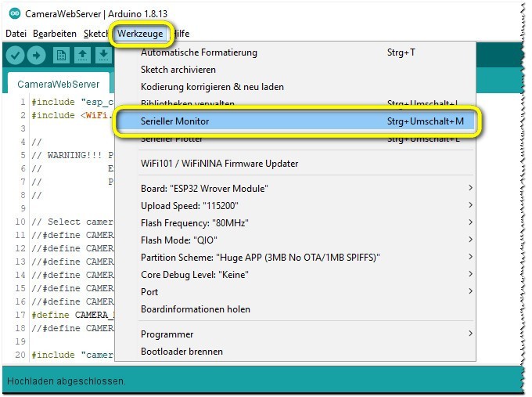Open the Datei menu
Viewport: 532px width, 397px height.
coord(16,34)
